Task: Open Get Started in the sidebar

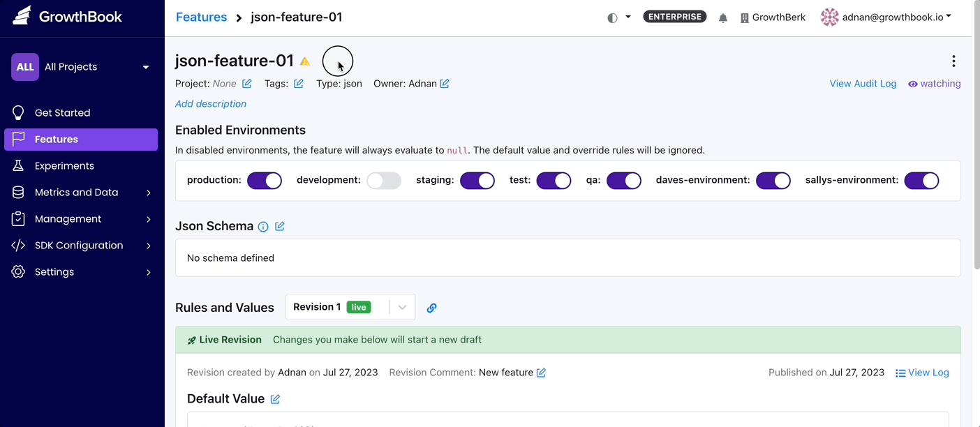Action: pos(81,112)
